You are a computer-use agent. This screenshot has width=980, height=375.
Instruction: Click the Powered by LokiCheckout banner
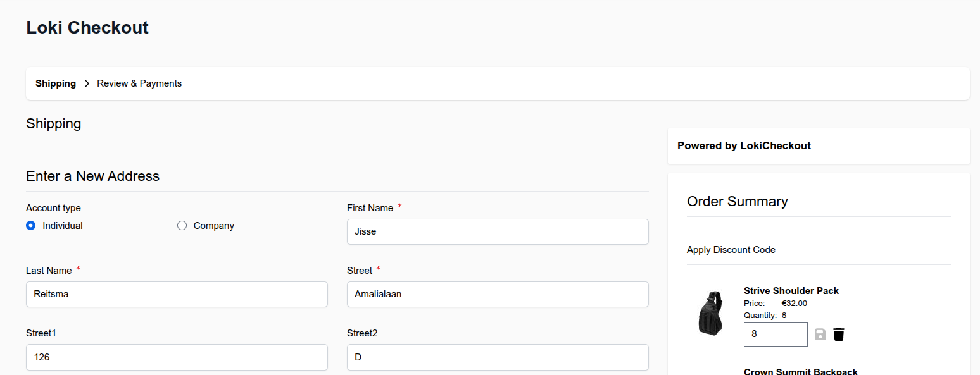click(x=744, y=146)
